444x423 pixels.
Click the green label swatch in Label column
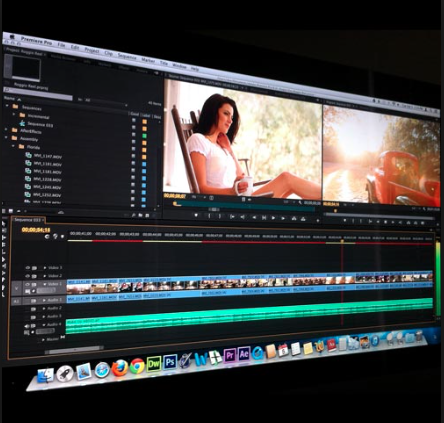pyautogui.click(x=144, y=136)
